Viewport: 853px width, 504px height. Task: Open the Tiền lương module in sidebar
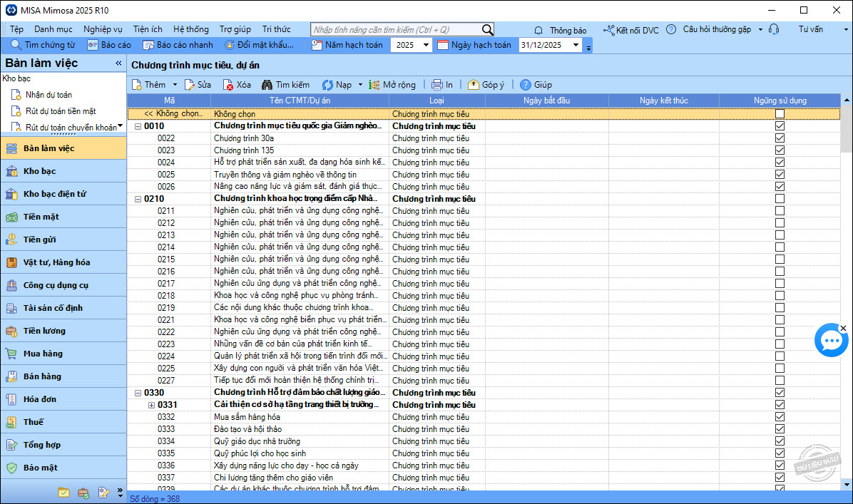[44, 331]
